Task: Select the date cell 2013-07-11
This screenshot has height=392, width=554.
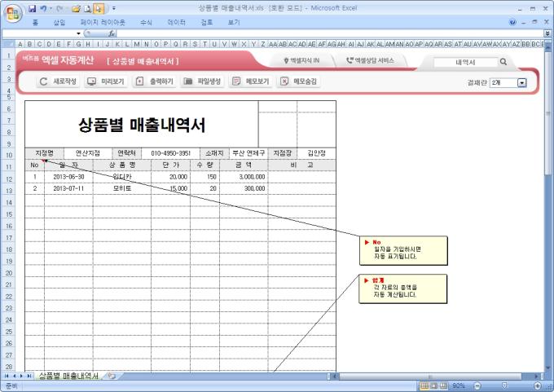Action: click(68, 188)
